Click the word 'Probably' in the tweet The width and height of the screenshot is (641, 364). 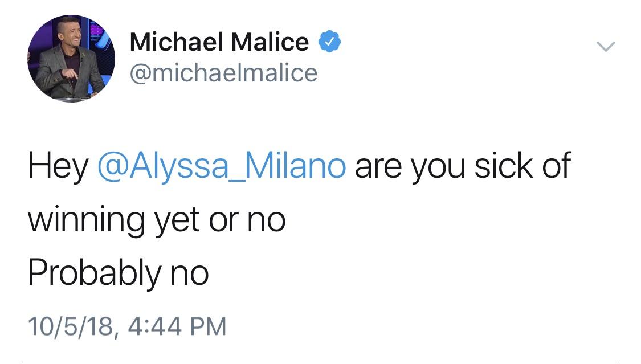[x=95, y=273]
